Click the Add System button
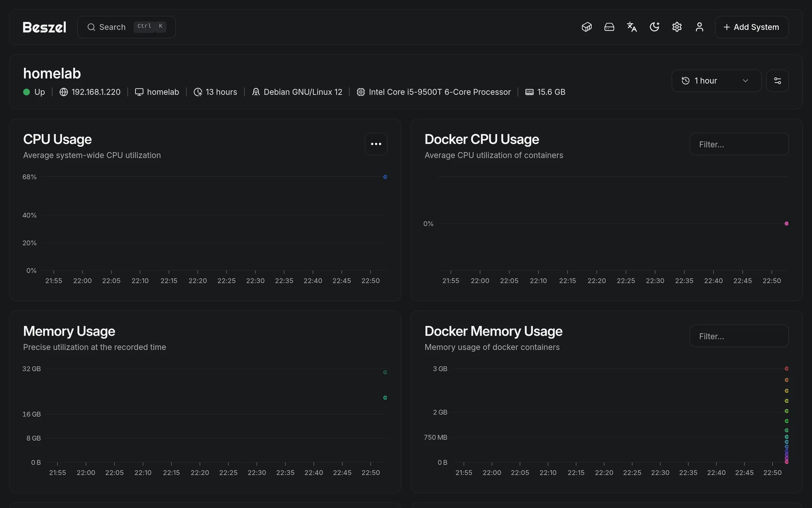Image resolution: width=812 pixels, height=508 pixels. (751, 27)
